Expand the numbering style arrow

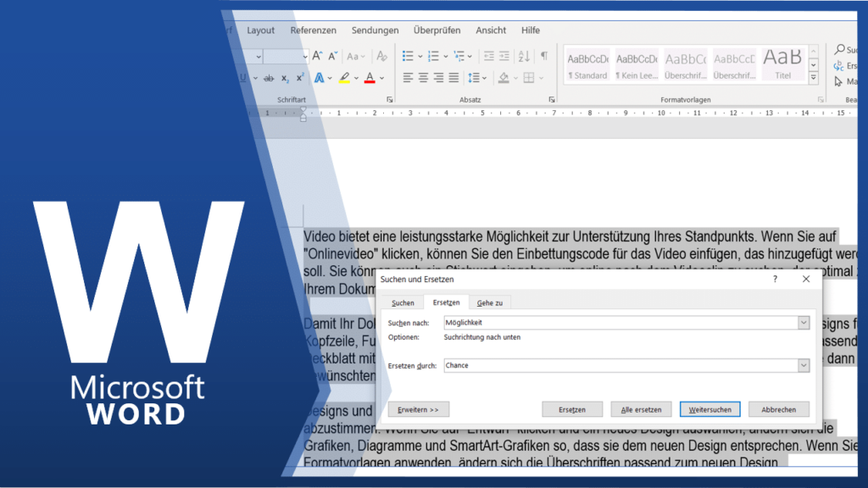(446, 57)
